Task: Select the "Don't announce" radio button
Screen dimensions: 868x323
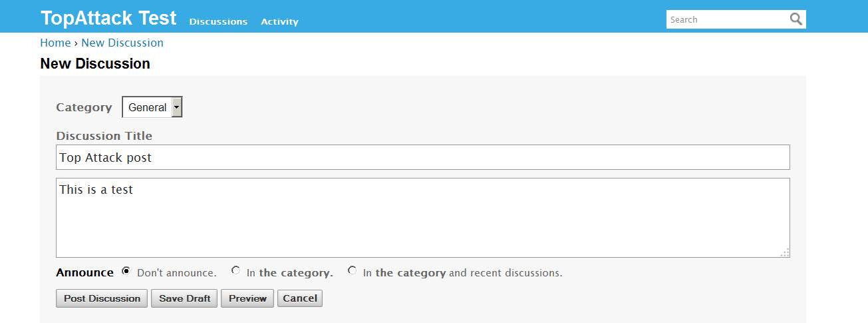Action: 126,272
